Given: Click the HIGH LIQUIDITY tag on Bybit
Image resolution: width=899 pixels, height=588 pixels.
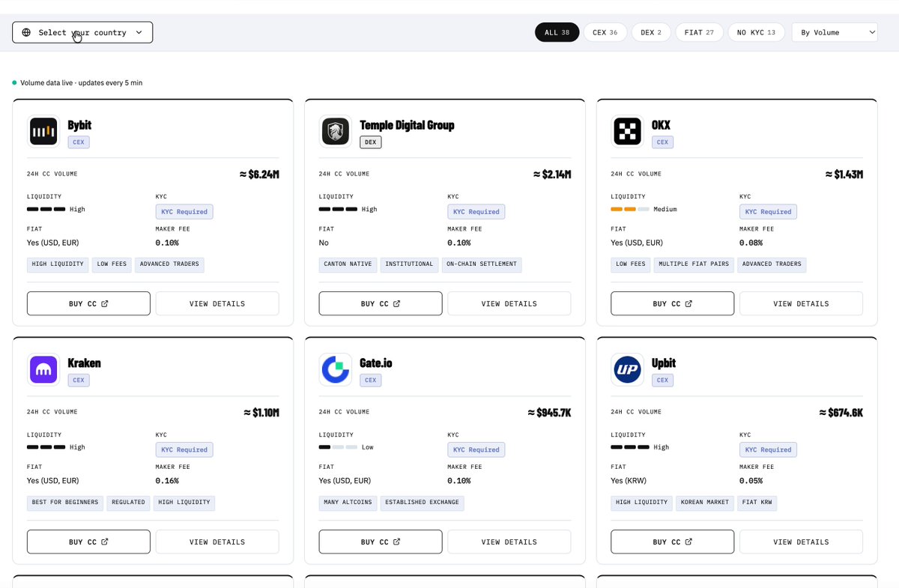Looking at the screenshot, I should click(x=58, y=264).
